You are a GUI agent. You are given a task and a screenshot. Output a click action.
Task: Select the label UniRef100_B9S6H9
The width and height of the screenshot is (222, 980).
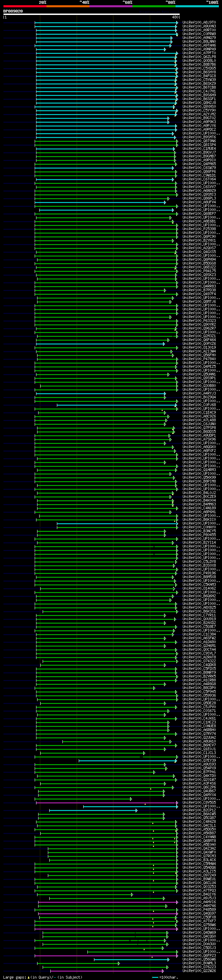click(199, 95)
